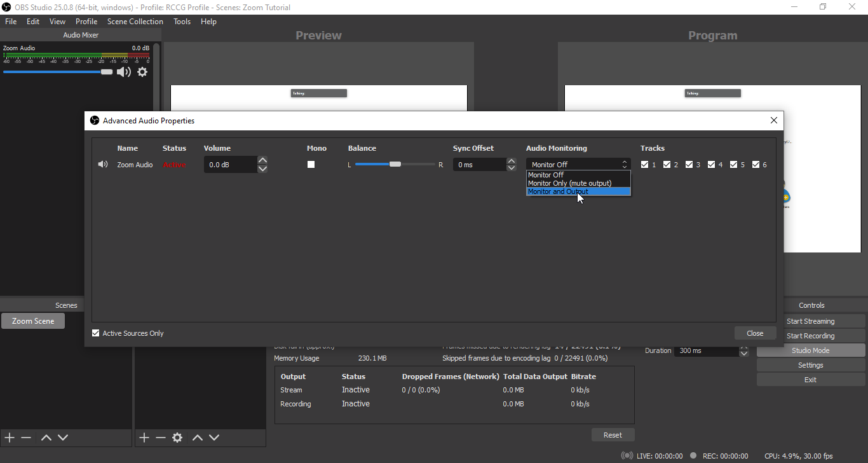Close the Advanced Audio Properties dialog X
The image size is (868, 463).
pos(774,120)
